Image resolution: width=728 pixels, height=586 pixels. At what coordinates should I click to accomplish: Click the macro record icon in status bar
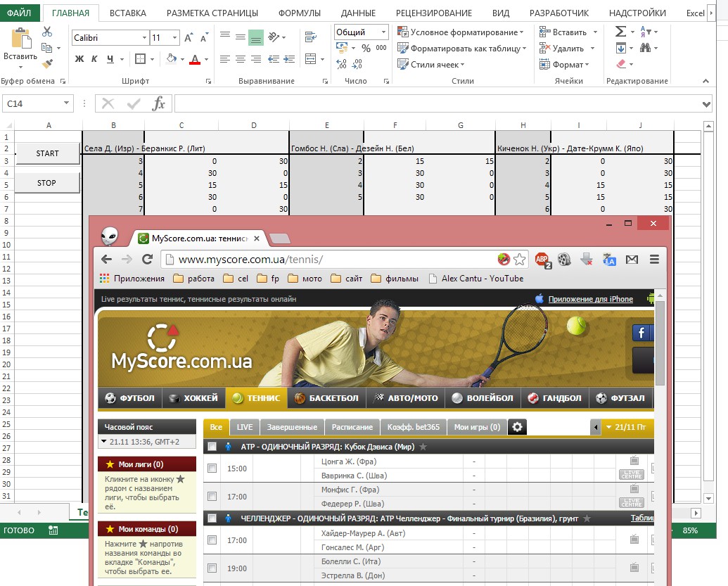[53, 530]
